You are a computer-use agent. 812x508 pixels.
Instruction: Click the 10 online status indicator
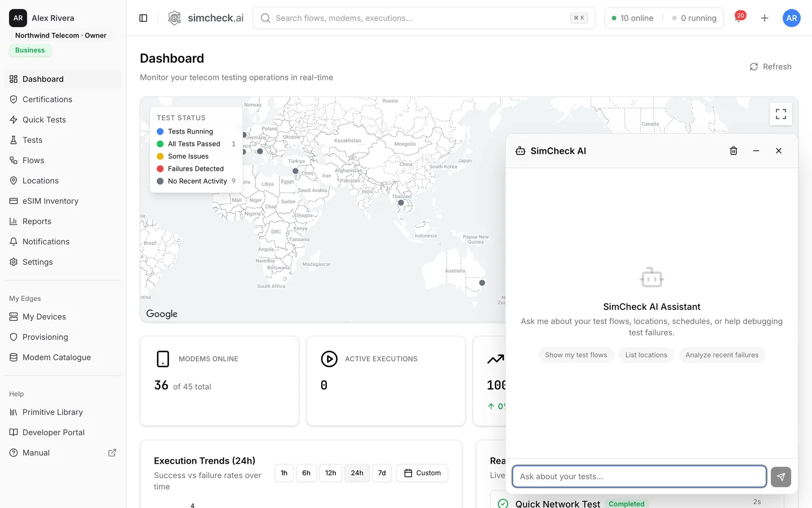[x=632, y=18]
